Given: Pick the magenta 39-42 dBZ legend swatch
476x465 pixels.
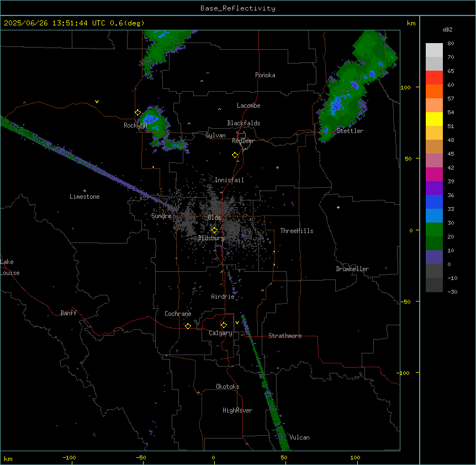Looking at the screenshot, I should point(434,174).
